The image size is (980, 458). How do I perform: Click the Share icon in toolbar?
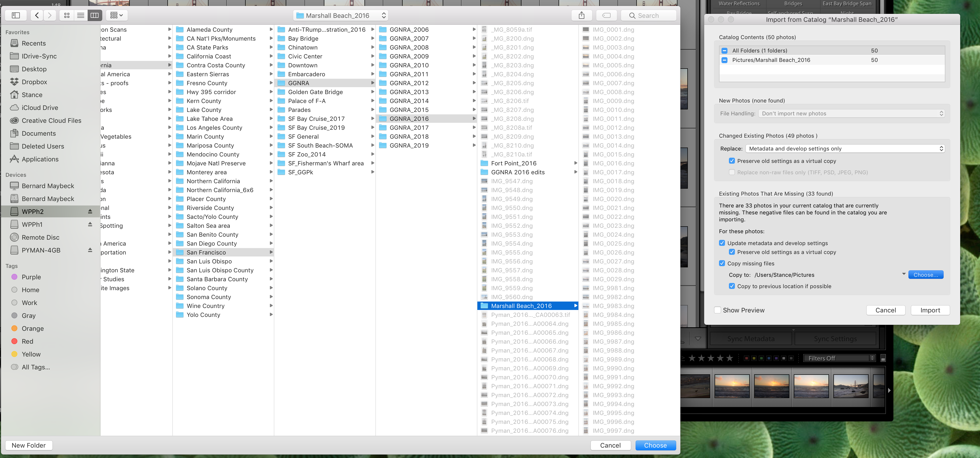click(581, 15)
